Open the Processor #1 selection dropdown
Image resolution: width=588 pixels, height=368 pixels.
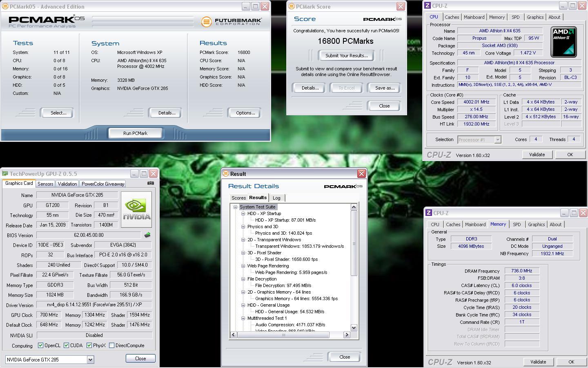[497, 140]
